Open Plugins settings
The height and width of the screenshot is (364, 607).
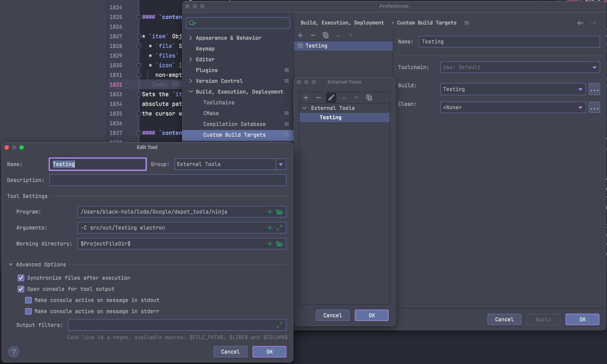click(207, 70)
